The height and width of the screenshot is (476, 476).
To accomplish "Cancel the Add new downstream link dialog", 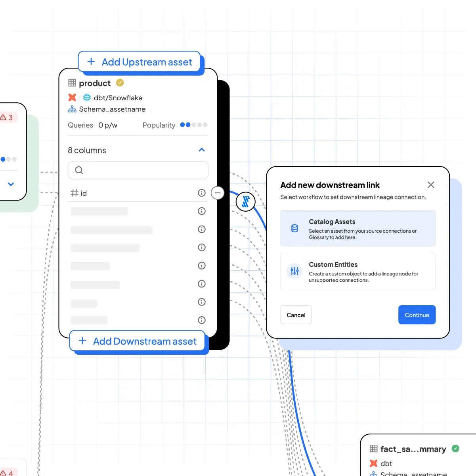I will point(296,315).
